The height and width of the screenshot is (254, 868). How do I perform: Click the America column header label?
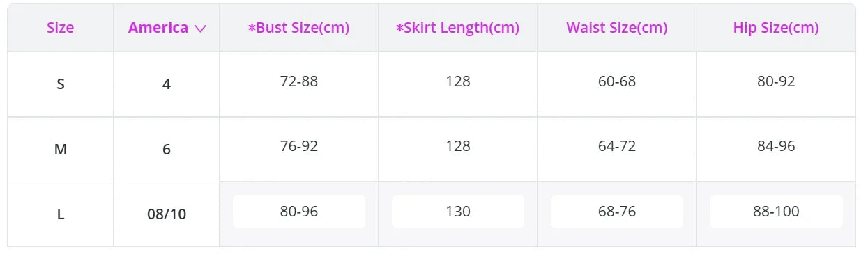[158, 28]
